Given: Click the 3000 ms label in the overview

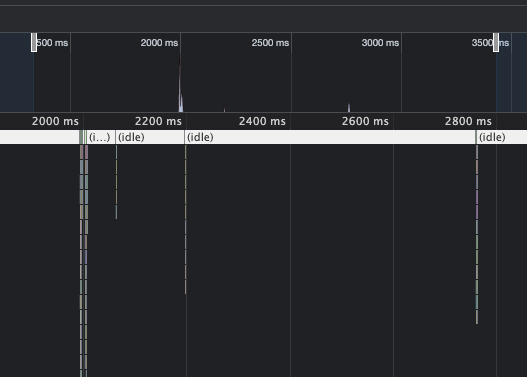Looking at the screenshot, I should pos(380,43).
